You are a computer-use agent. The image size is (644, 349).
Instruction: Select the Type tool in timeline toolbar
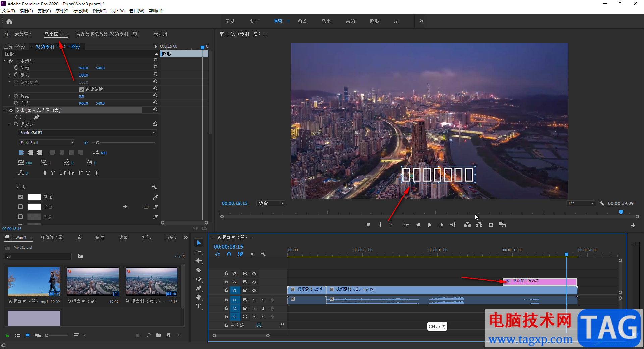point(199,306)
